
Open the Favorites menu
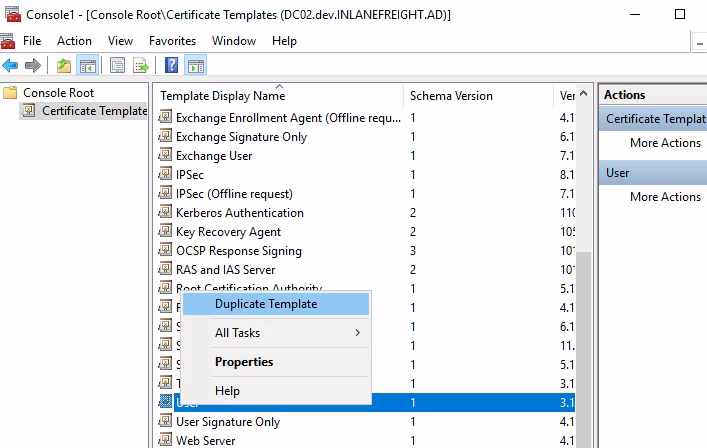coord(172,41)
